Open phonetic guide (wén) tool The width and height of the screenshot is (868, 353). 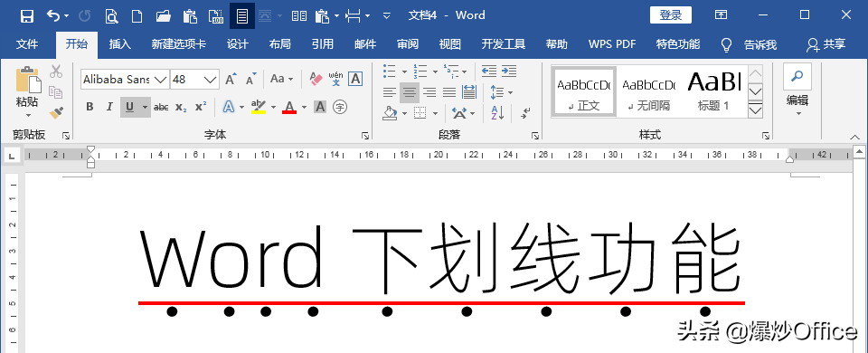tap(335, 79)
